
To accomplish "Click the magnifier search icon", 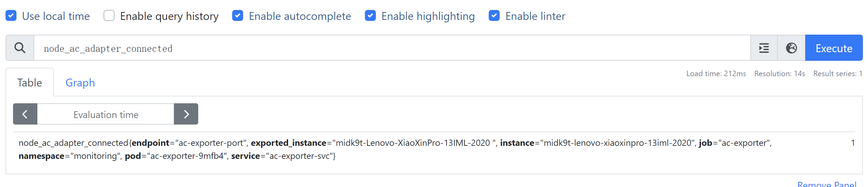I will pyautogui.click(x=20, y=48).
